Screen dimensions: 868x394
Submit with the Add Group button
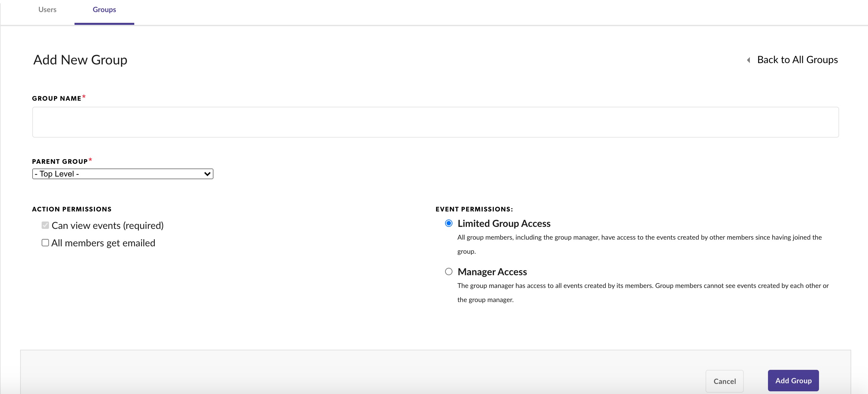point(793,381)
